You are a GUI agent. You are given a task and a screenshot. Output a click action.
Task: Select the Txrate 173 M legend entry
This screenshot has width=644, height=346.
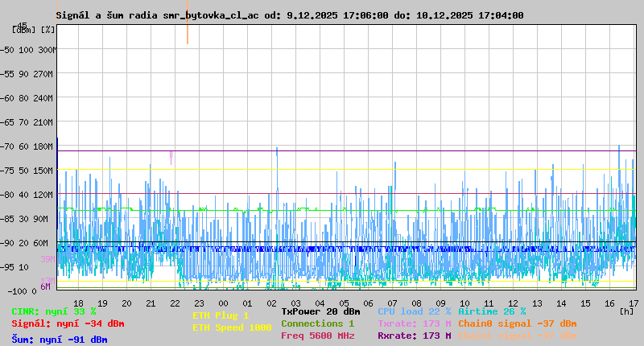414,323
